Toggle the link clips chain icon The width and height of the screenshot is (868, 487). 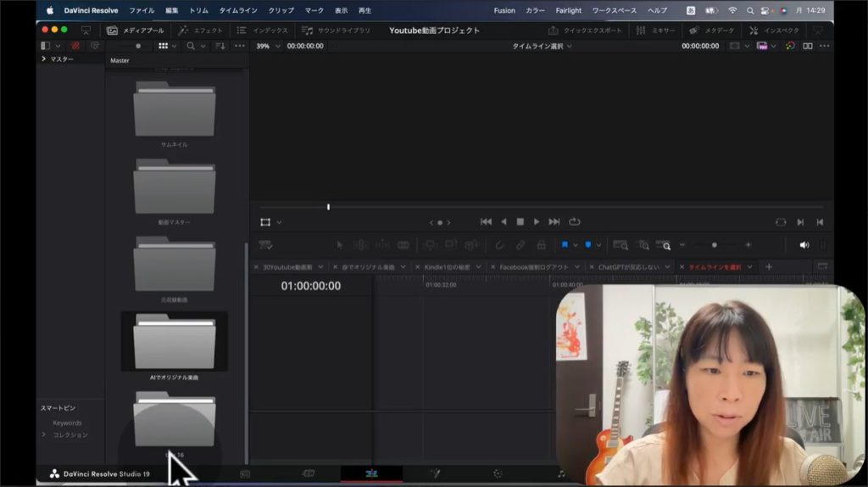[520, 245]
